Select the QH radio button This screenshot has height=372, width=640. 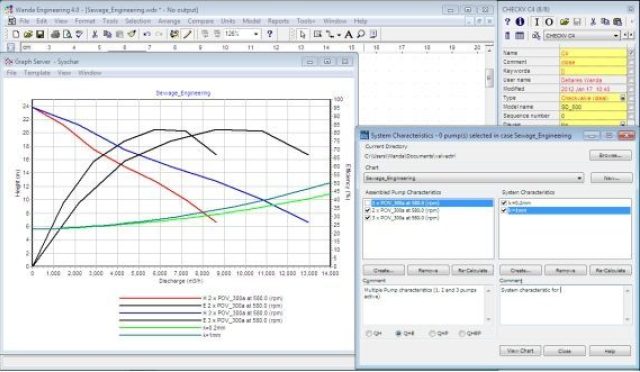[x=369, y=333]
